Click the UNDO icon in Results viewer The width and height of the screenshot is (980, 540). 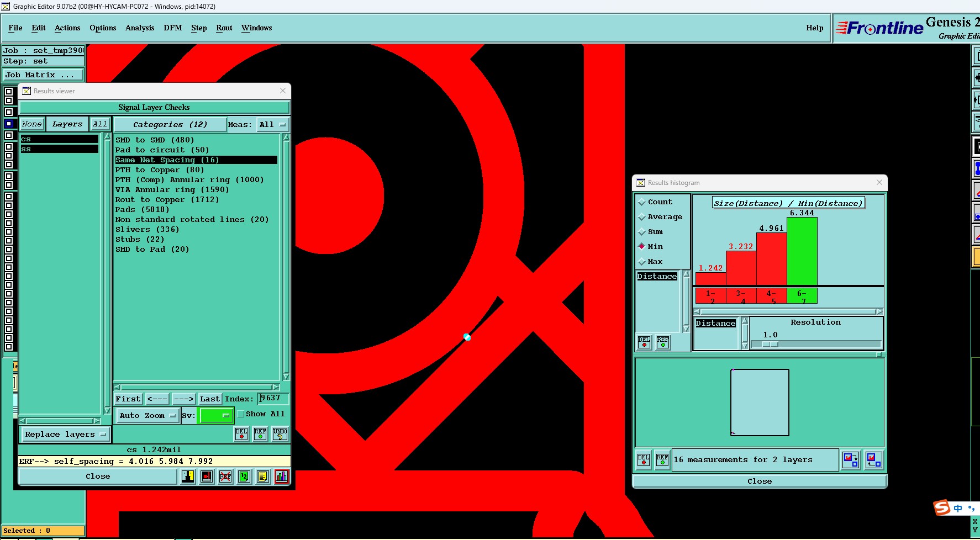(280, 434)
